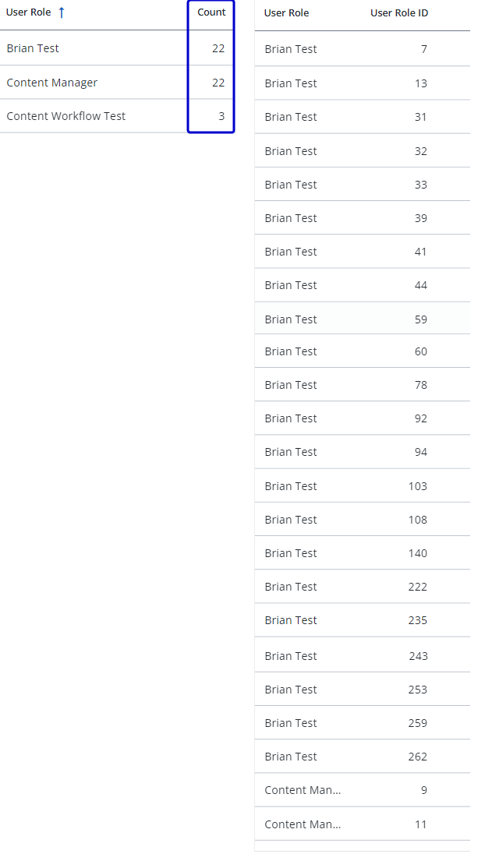Click the row with User Role ID 44

tap(363, 285)
